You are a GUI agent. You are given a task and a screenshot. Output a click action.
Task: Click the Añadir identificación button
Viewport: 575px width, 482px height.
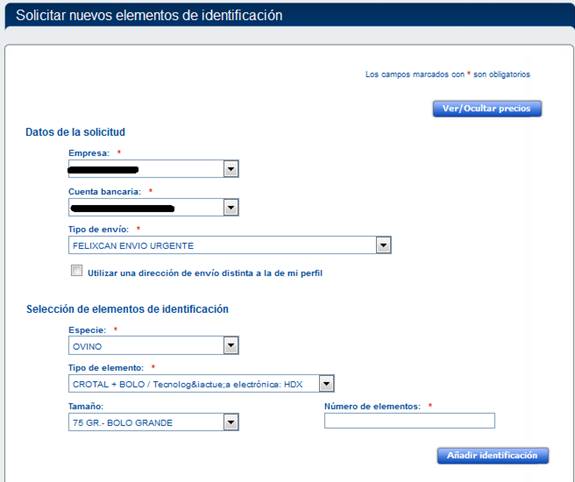492,456
